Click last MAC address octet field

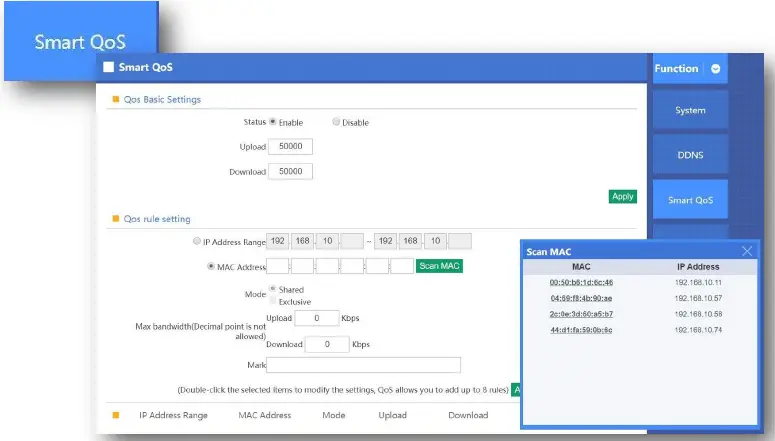tap(402, 266)
